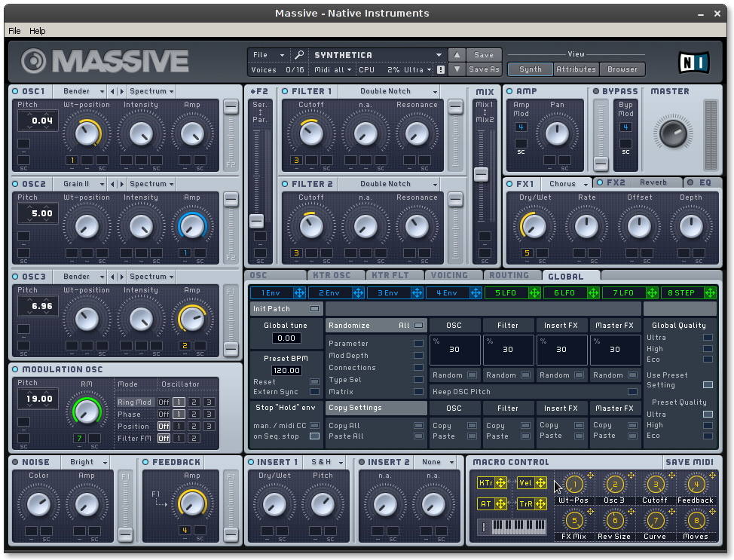Click the 5 LFO modulation handle icon
734x560 pixels.
tap(535, 292)
